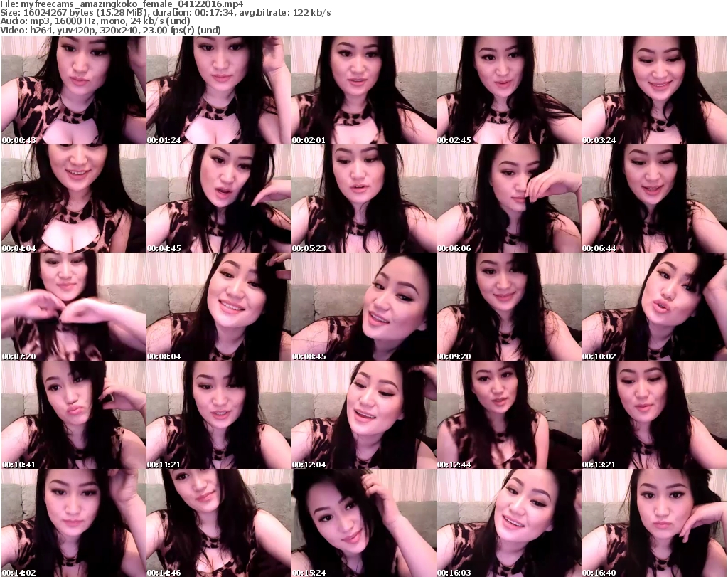Image resolution: width=728 pixels, height=577 pixels.
Task: Select the thumbnail marked 00:14:02
Action: click(x=73, y=523)
